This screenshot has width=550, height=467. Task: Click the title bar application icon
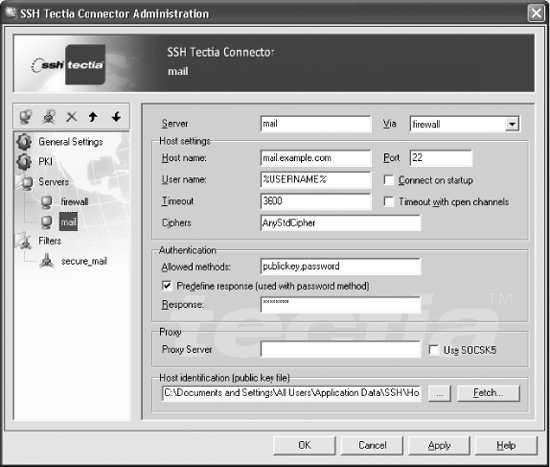(x=11, y=13)
